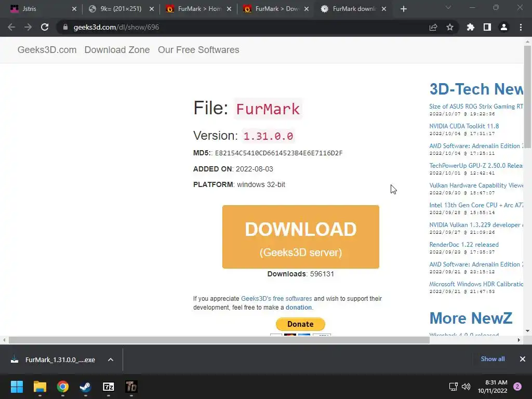The image size is (532, 399).
Task: Click the scroll down arrow of vertical scrollbar
Action: [528, 331]
